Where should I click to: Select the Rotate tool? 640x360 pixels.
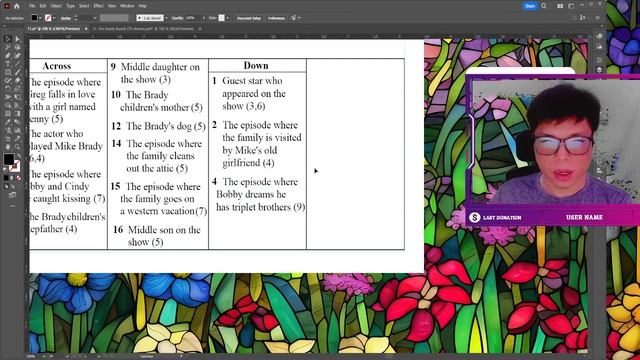coord(8,89)
